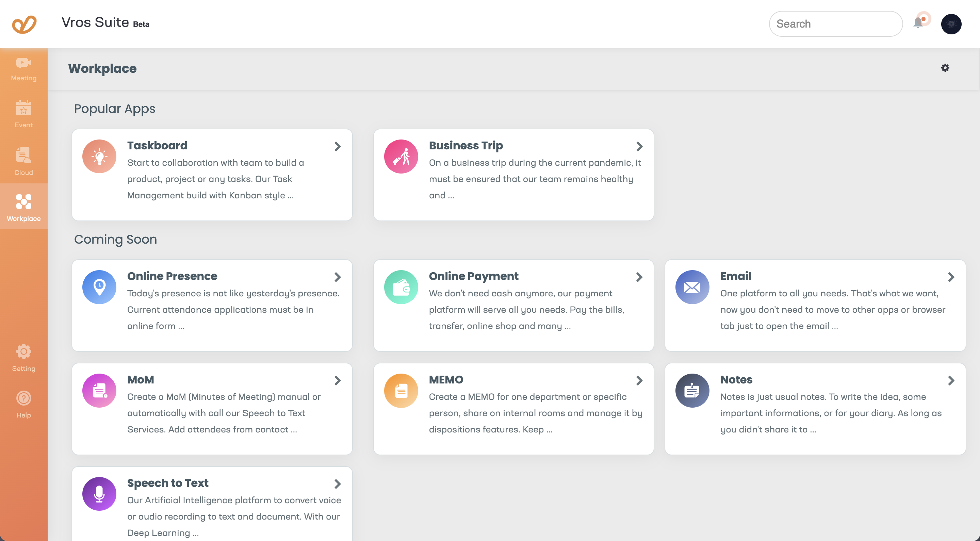The height and width of the screenshot is (541, 980).
Task: Click the Notes description text
Action: (831, 413)
